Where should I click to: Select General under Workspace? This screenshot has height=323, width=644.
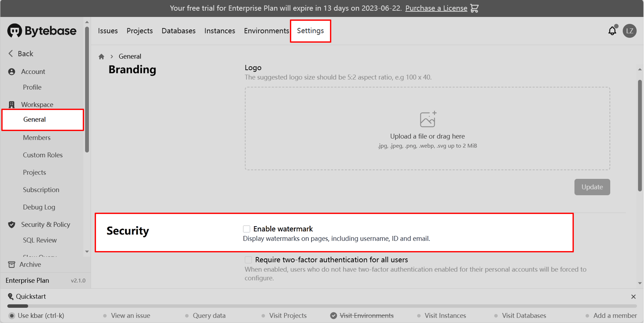(x=43, y=120)
